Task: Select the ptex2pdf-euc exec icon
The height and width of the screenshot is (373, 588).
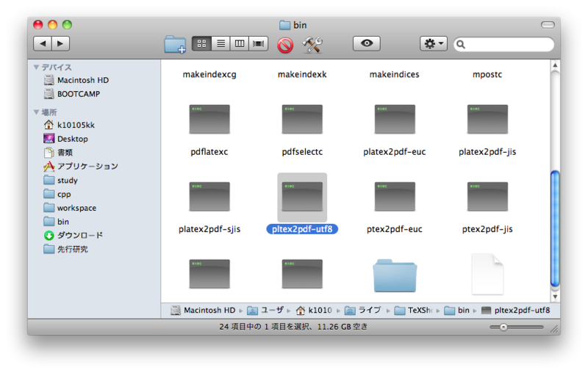Action: (x=395, y=197)
